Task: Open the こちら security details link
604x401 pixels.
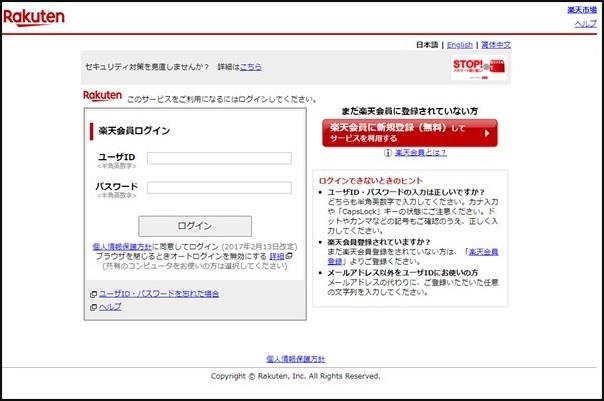Action: coord(251,67)
